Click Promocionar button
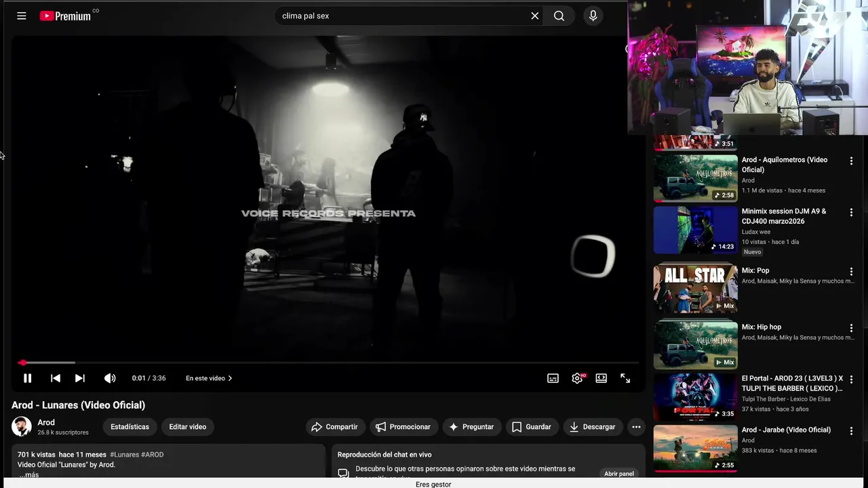The image size is (868, 488). [403, 427]
